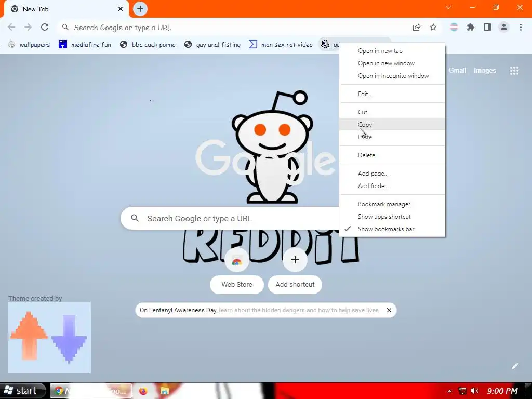532x399 pixels.
Task: Click the network tray icon
Action: [462, 391]
